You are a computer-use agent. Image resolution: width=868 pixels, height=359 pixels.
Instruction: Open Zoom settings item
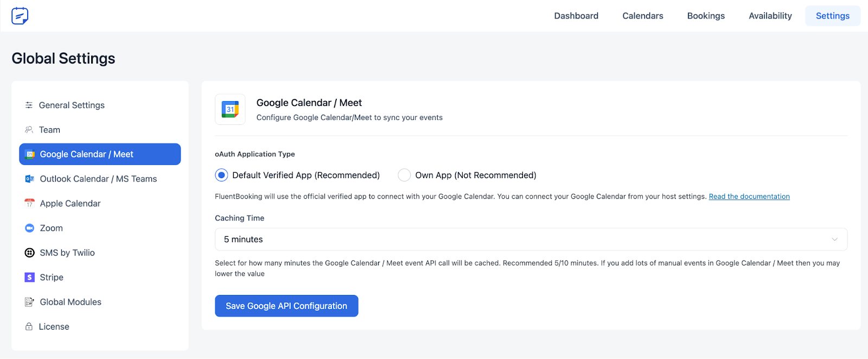100,228
